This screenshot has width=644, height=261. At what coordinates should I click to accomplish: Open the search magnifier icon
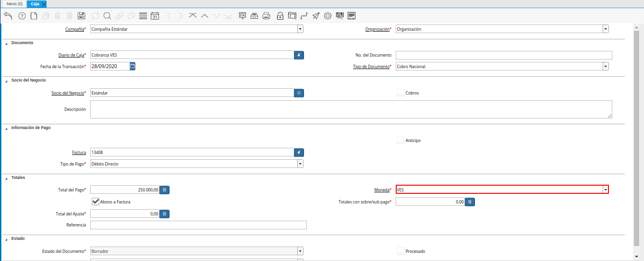tap(107, 16)
